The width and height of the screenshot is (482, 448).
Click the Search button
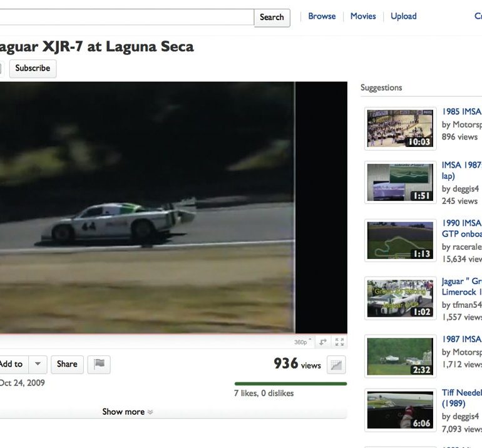point(272,18)
